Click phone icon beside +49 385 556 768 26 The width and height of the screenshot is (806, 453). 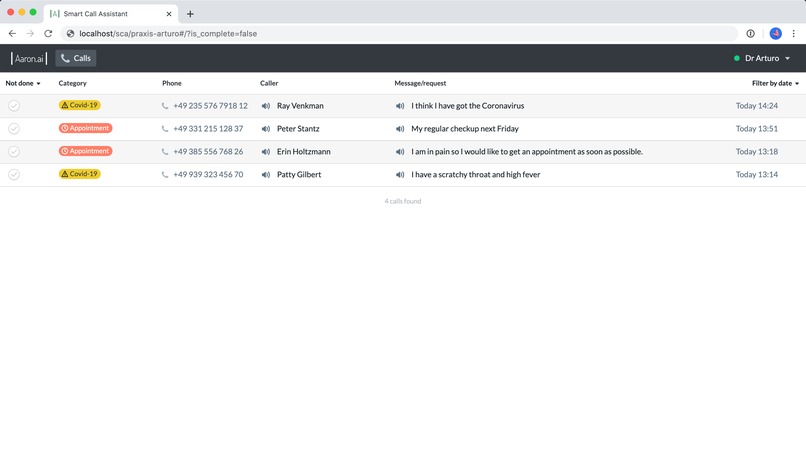[165, 152]
